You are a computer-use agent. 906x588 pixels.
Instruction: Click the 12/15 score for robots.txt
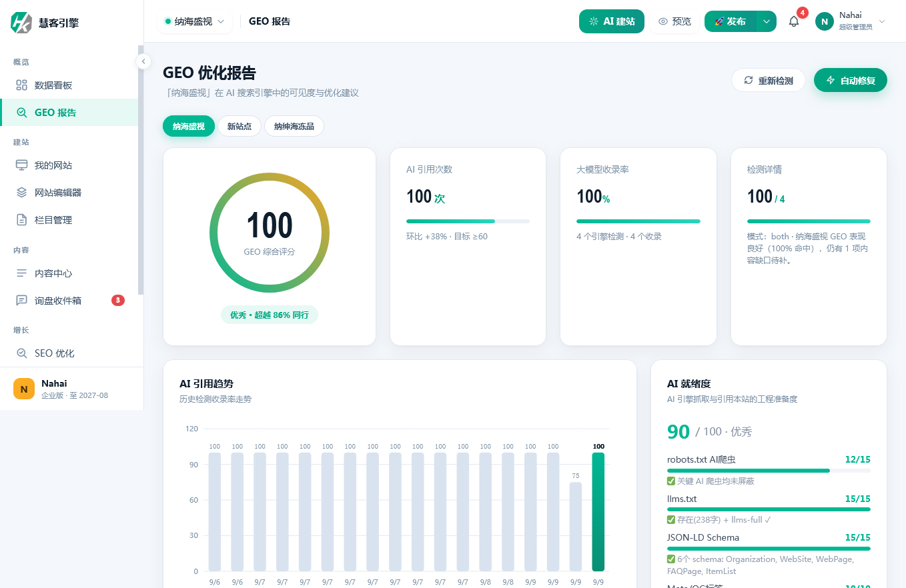[857, 459]
